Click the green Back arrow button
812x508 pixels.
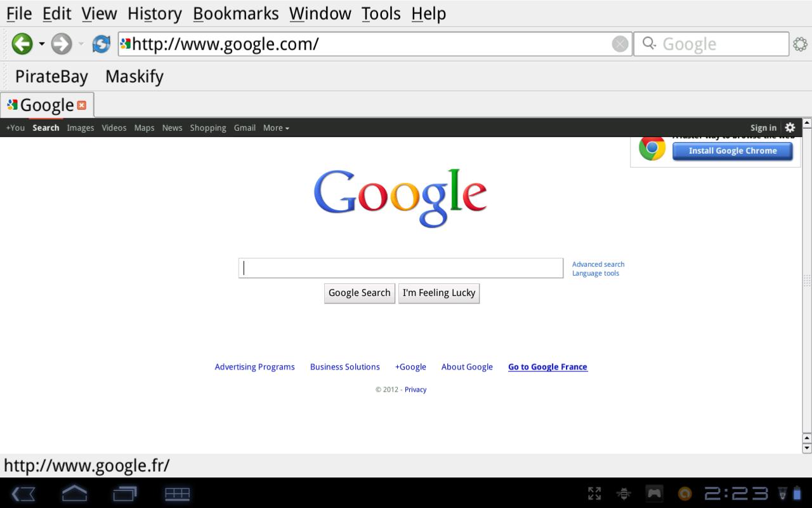(x=22, y=44)
